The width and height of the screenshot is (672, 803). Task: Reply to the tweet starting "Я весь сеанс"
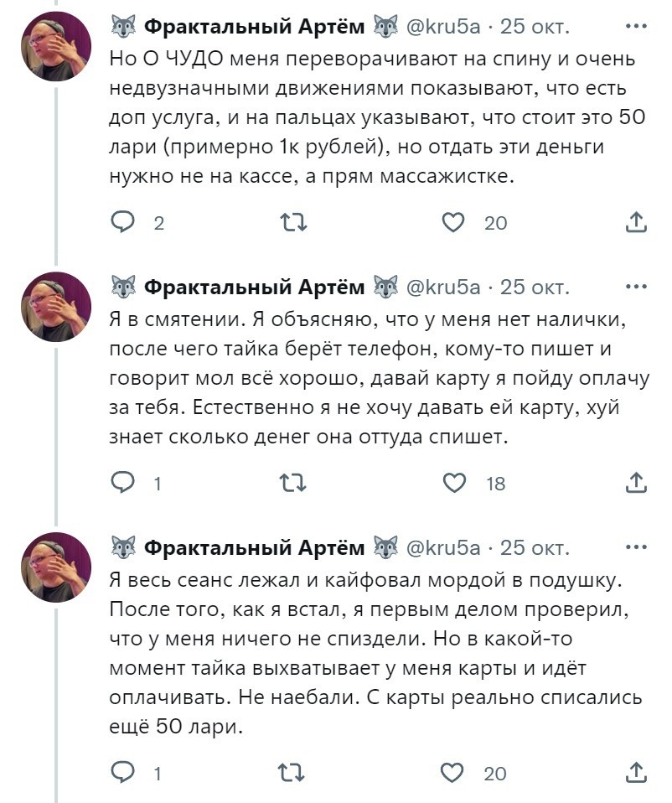point(123,772)
